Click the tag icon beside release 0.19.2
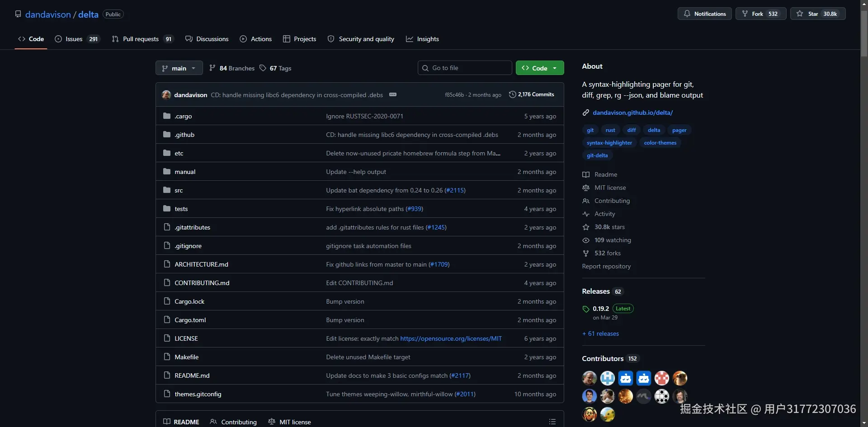868x427 pixels. tap(586, 309)
